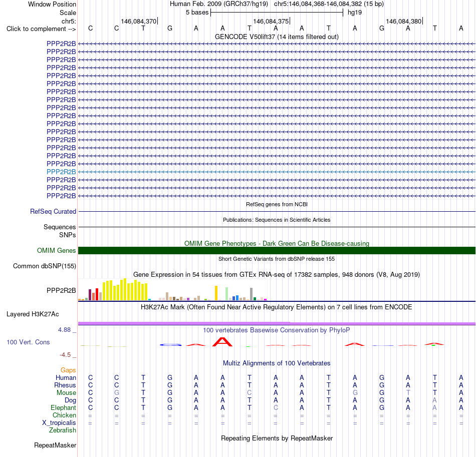Image resolution: width=476 pixels, height=457 pixels.
Task: Click the Gaps label in Multiz track
Action: [68, 370]
